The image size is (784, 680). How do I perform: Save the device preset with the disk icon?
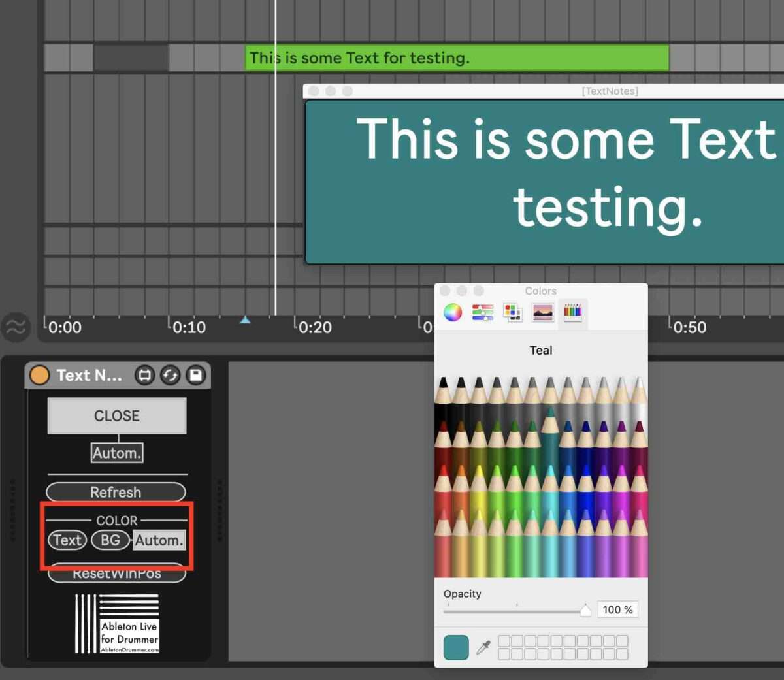[x=196, y=375]
